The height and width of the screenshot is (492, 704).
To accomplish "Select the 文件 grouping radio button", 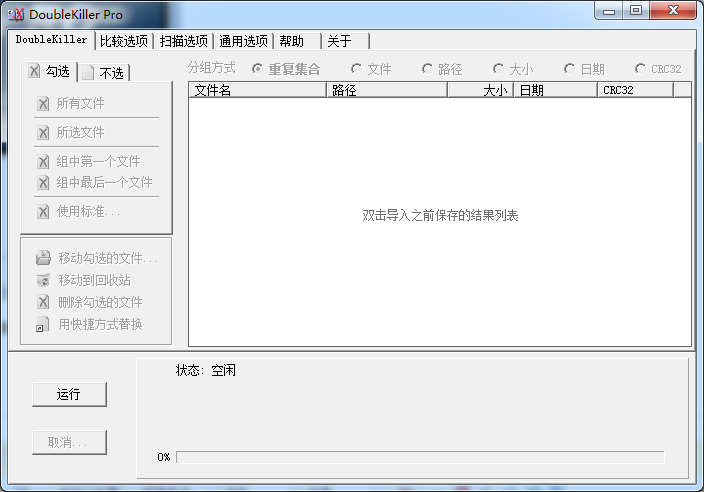I will (356, 69).
